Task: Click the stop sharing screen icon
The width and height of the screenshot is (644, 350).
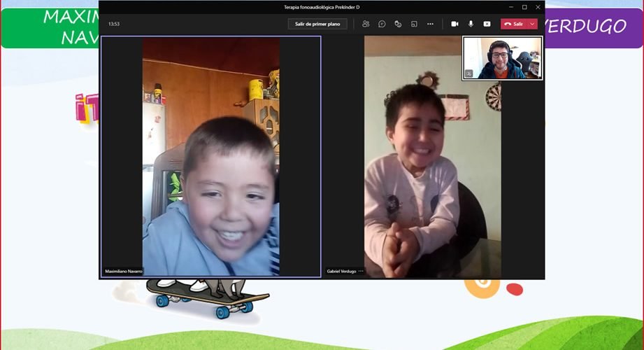Action: click(x=487, y=24)
